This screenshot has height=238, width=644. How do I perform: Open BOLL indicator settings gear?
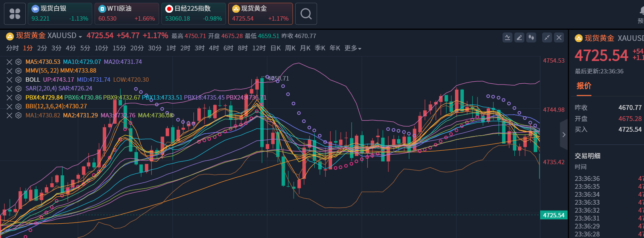(x=18, y=80)
